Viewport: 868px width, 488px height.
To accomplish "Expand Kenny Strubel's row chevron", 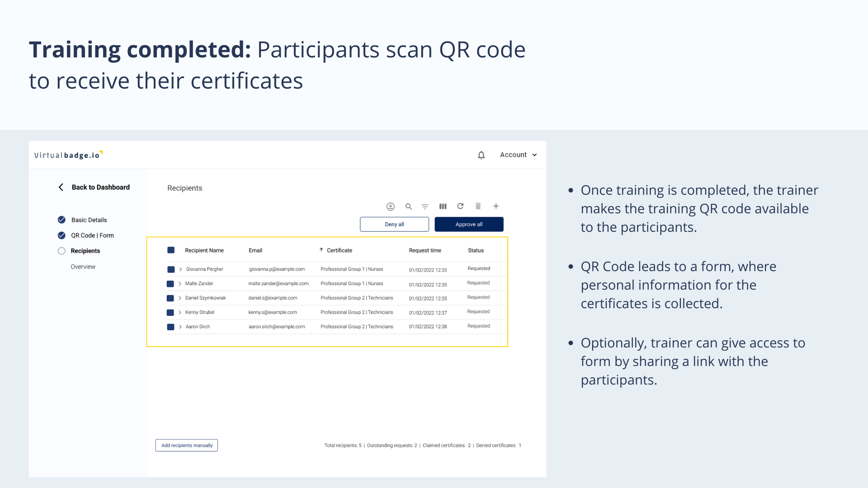I will (180, 312).
